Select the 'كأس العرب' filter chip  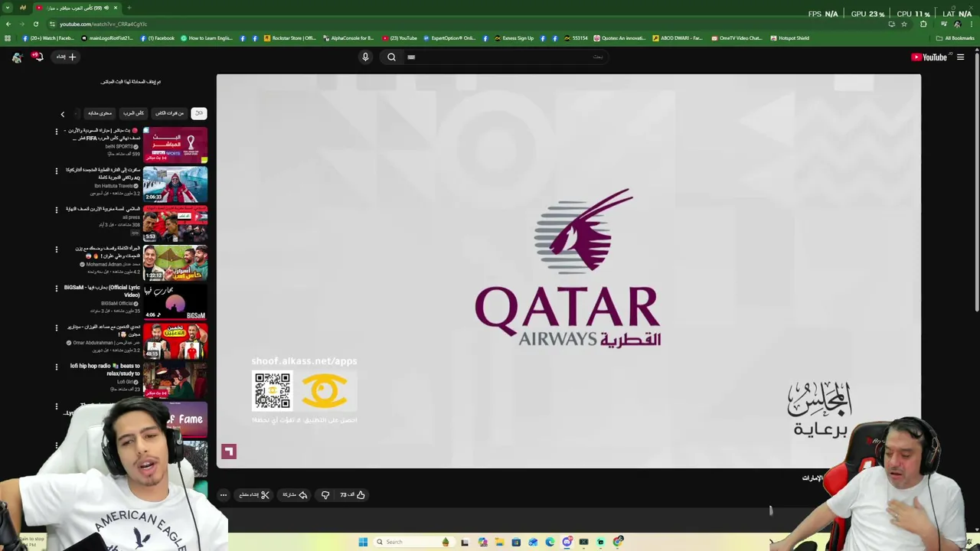[133, 113]
